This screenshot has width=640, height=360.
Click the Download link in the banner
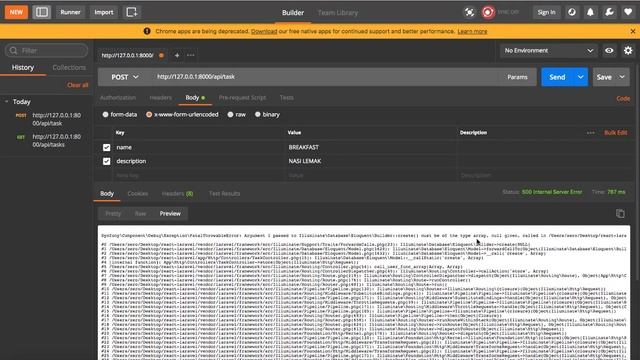[264, 31]
